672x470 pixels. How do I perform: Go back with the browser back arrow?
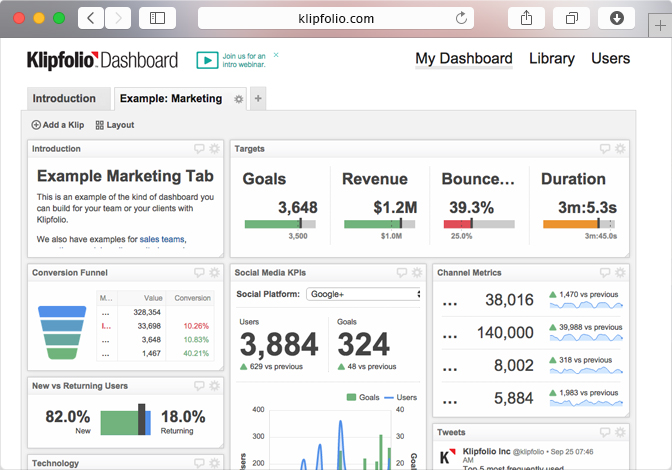(x=91, y=18)
